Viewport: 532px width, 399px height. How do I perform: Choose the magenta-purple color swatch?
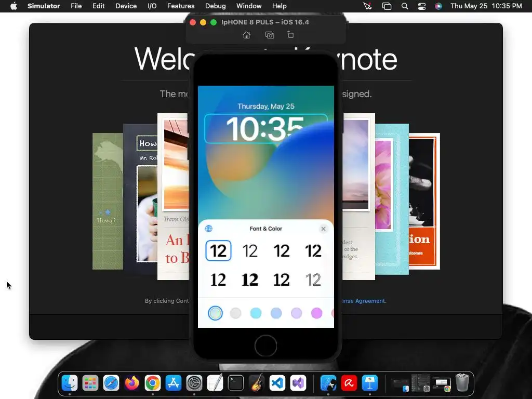pos(316,313)
